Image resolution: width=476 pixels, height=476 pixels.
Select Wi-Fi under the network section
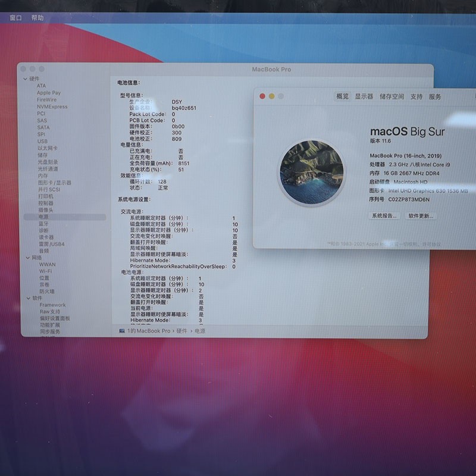tap(46, 271)
